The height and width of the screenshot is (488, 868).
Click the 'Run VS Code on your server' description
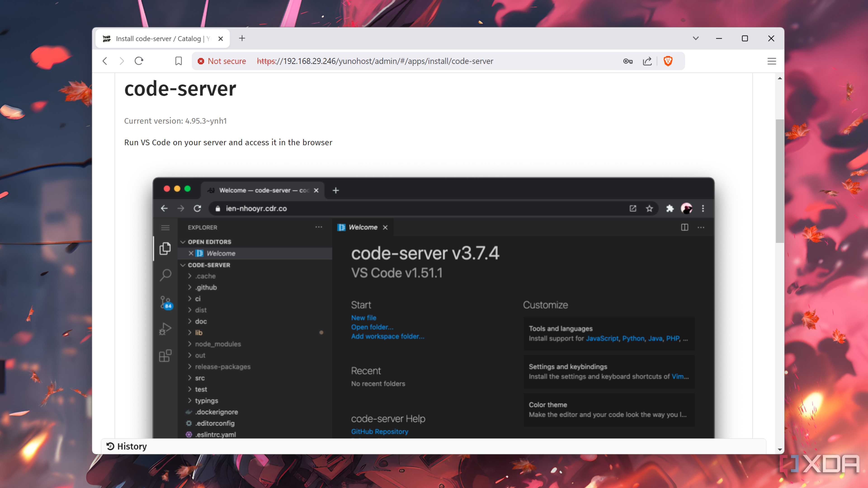[228, 143]
